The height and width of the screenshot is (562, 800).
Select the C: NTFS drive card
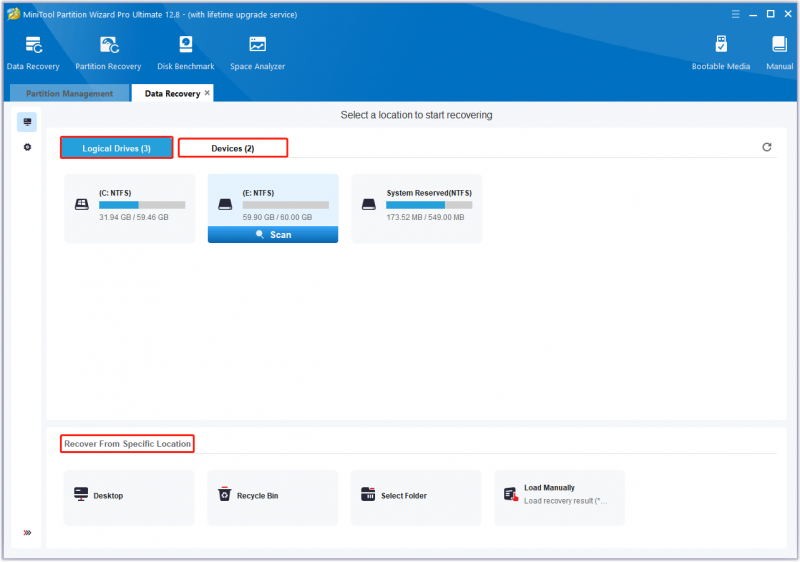[x=130, y=208]
